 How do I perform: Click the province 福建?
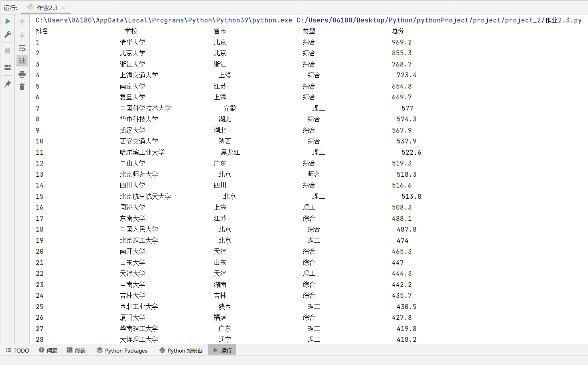(x=220, y=317)
